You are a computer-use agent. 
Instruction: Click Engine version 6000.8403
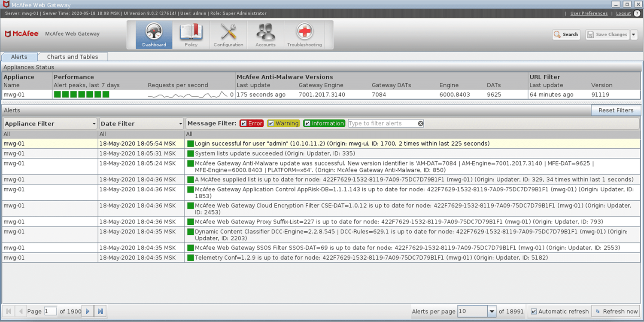pyautogui.click(x=455, y=95)
